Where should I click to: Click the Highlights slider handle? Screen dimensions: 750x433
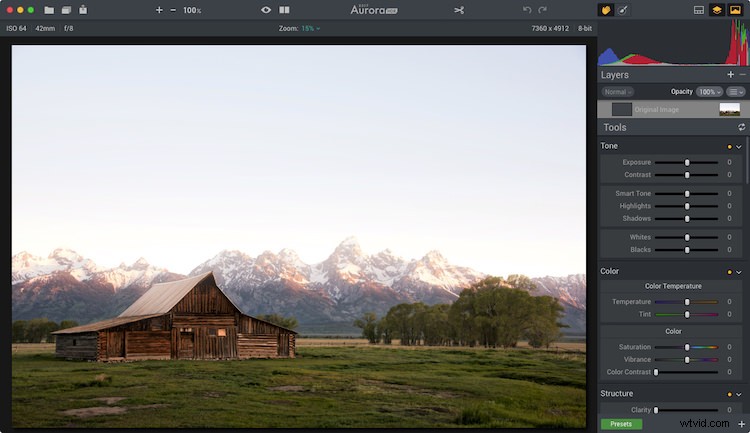[687, 206]
